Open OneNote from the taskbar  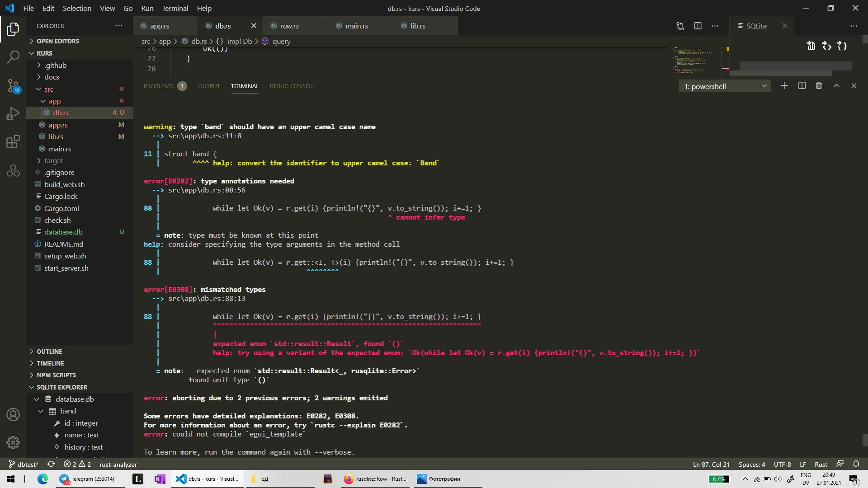tap(160, 479)
